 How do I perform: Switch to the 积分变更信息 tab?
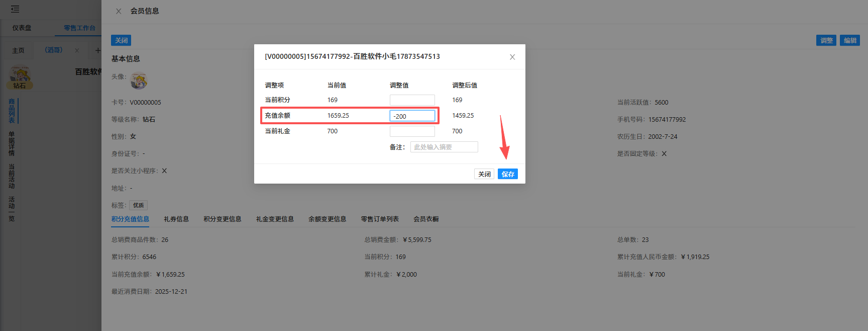coord(223,219)
